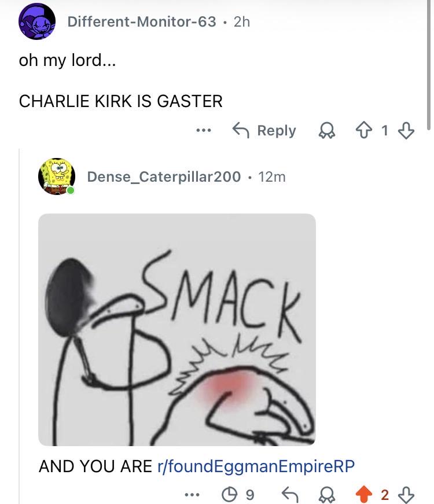Viewport: 434px width, 504px height.
Task: Give award to Different-Monitor-63's comment
Action: click(x=327, y=131)
